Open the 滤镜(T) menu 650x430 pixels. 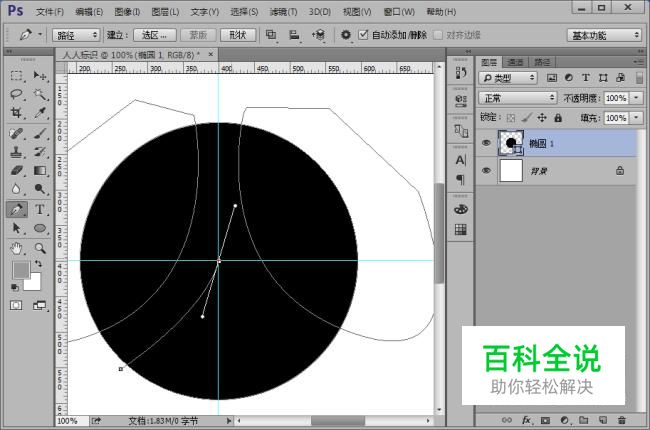[x=283, y=12]
